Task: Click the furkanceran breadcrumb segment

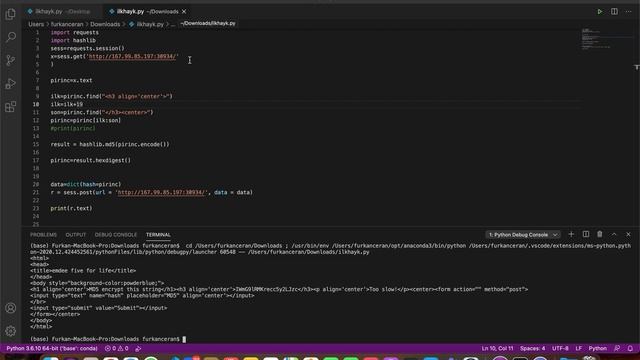Action: pyautogui.click(x=67, y=24)
